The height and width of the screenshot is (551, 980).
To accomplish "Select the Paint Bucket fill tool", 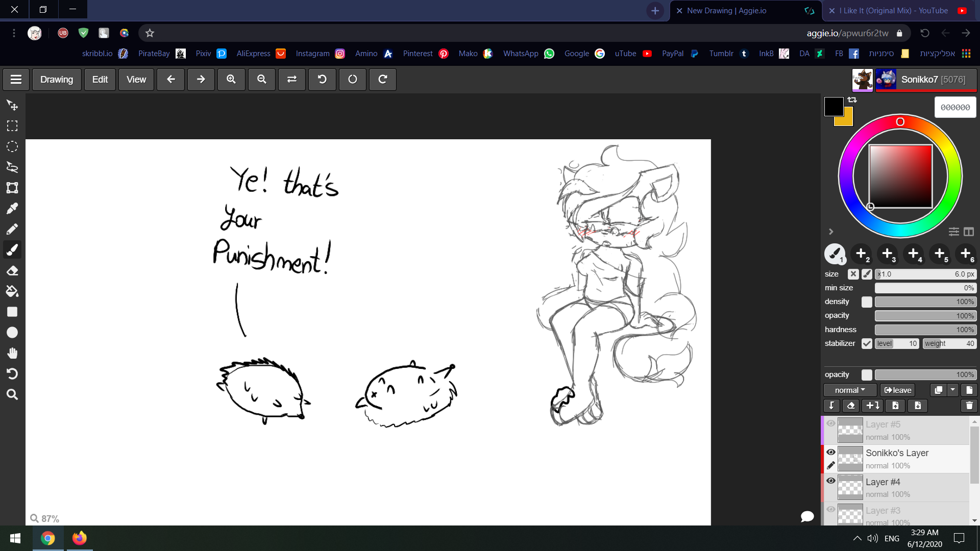I will click(12, 291).
